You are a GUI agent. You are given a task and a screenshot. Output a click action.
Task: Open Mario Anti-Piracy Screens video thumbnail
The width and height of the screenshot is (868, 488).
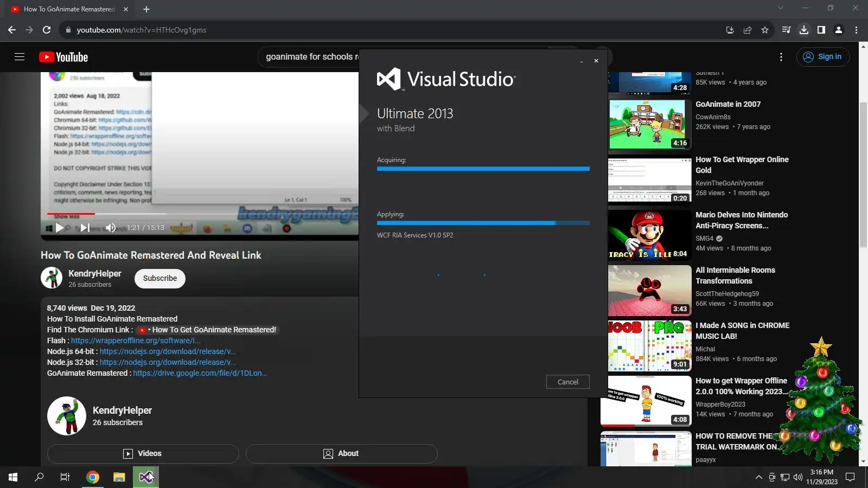pyautogui.click(x=649, y=235)
